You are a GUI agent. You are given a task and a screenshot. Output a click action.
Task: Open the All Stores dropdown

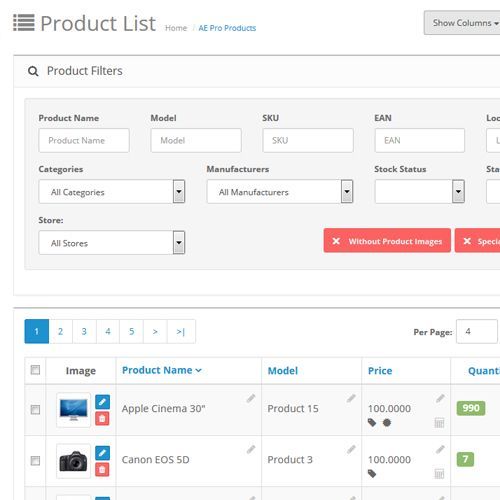[112, 243]
